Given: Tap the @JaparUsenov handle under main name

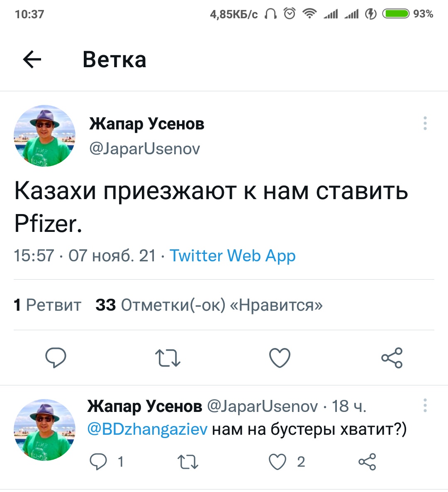Looking at the screenshot, I should point(144,149).
